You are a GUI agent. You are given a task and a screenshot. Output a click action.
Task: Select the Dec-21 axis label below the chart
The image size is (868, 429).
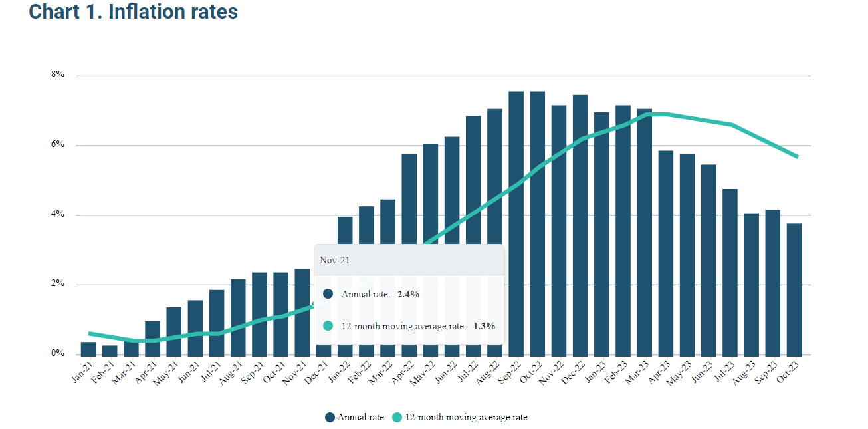316,370
